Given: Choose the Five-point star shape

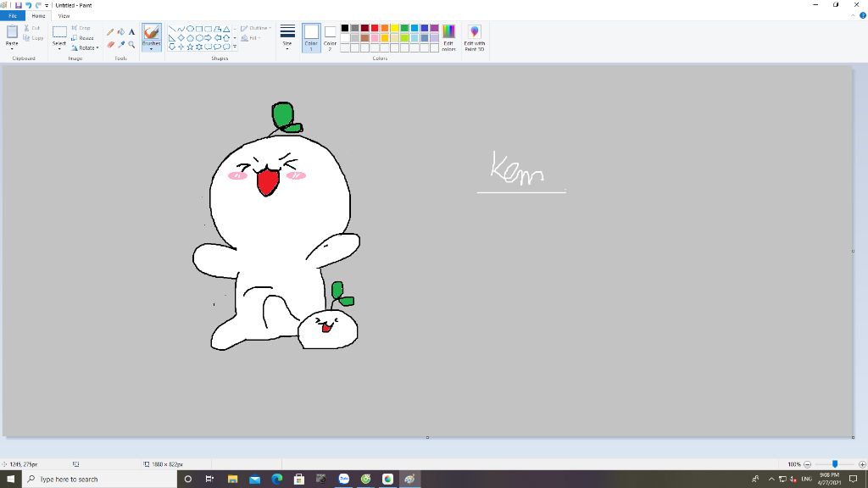Looking at the screenshot, I should (x=190, y=47).
